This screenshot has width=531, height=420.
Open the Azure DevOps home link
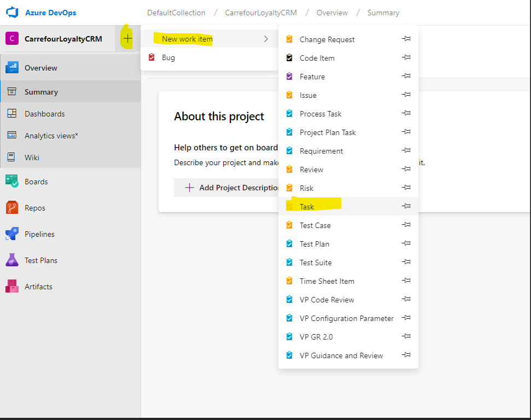51,13
